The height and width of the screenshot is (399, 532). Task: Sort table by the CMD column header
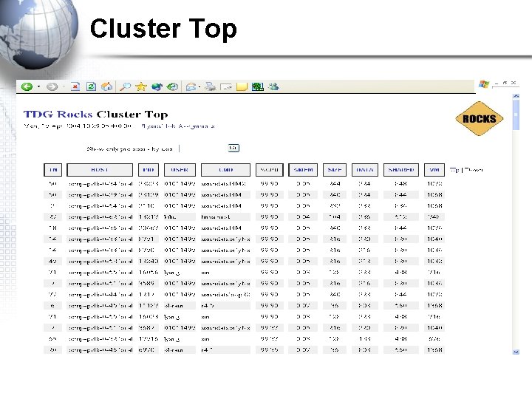pos(225,170)
